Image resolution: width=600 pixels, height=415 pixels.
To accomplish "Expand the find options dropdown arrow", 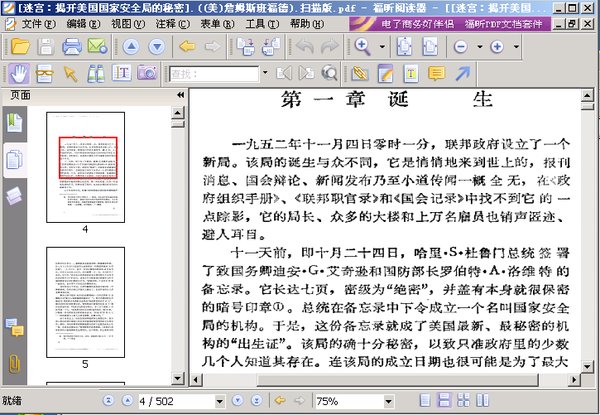I will (265, 72).
